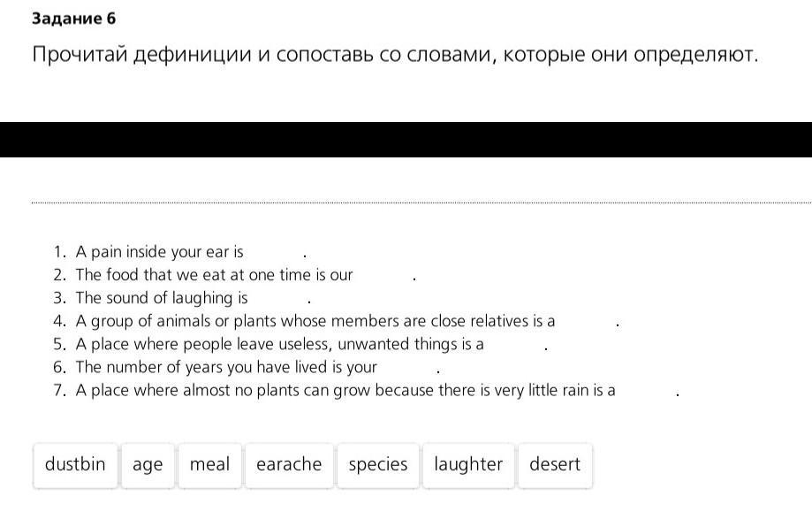Pick the 'meal' word tile
This screenshot has width=812, height=512.
pyautogui.click(x=209, y=465)
